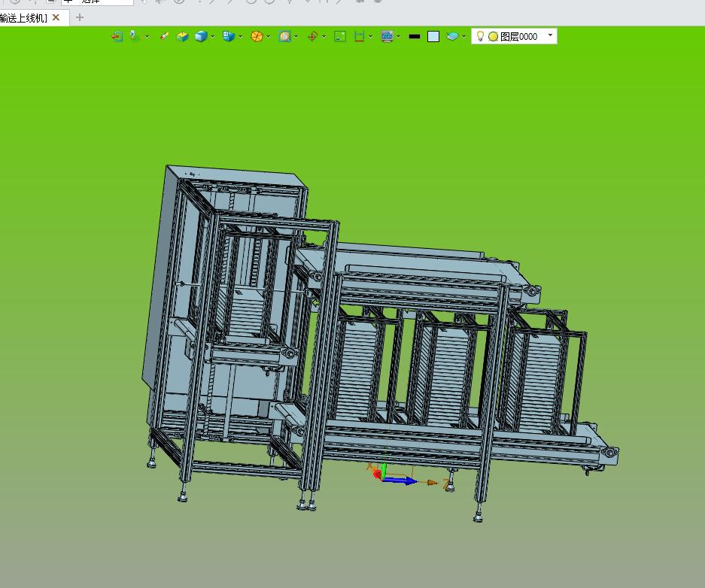Viewport: 705px width, 588px height.
Task: Select the blue shaded cube display mode
Action: click(201, 36)
